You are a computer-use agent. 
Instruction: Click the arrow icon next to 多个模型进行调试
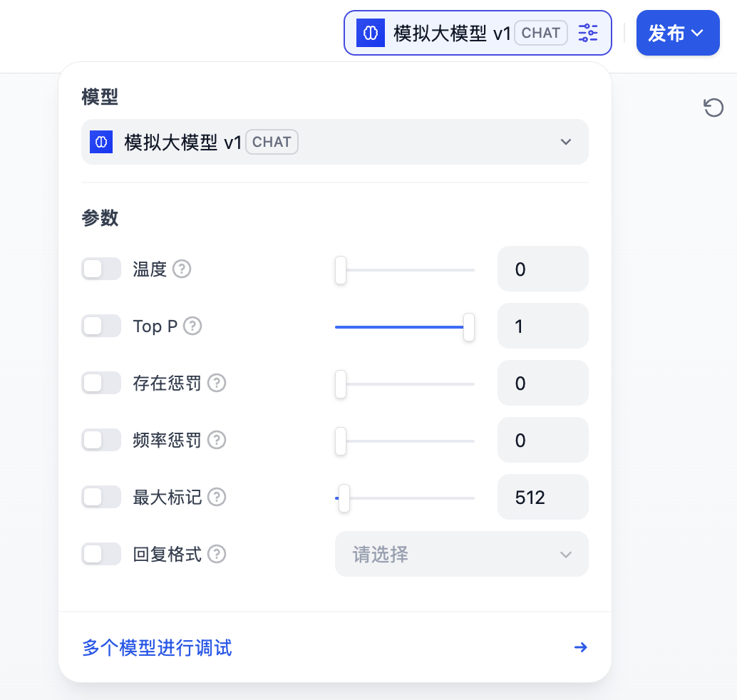[x=581, y=647]
